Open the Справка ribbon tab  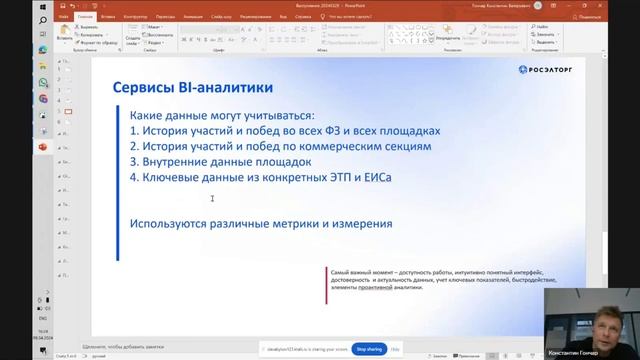click(303, 17)
